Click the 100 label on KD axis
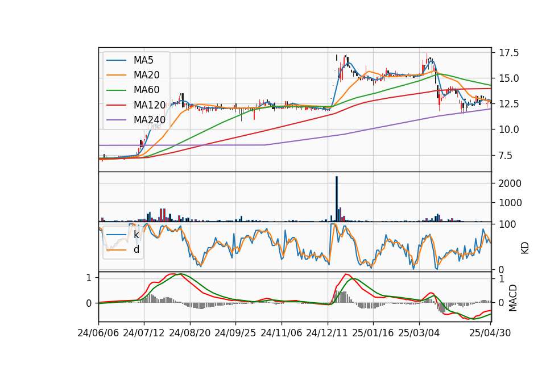Screen dimensions: 546x392 coord(507,225)
